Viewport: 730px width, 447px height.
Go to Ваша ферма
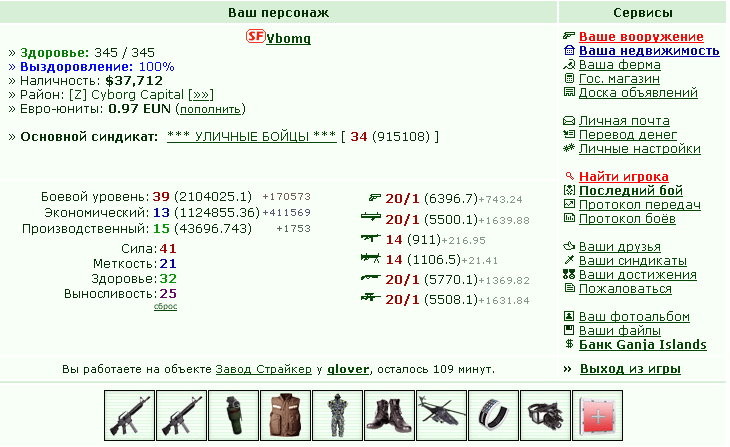click(x=620, y=64)
